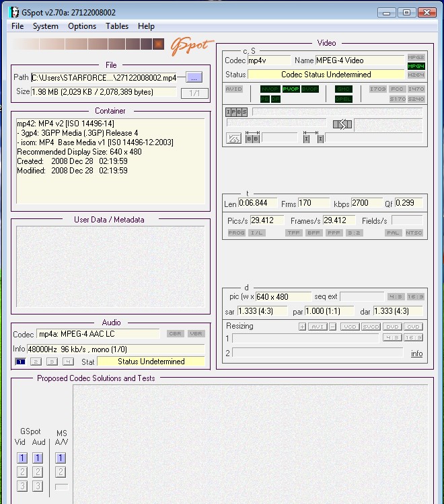Viewport: 444px width, 504px height.
Task: Click the browse (...) button next to Path
Action: 194,77
